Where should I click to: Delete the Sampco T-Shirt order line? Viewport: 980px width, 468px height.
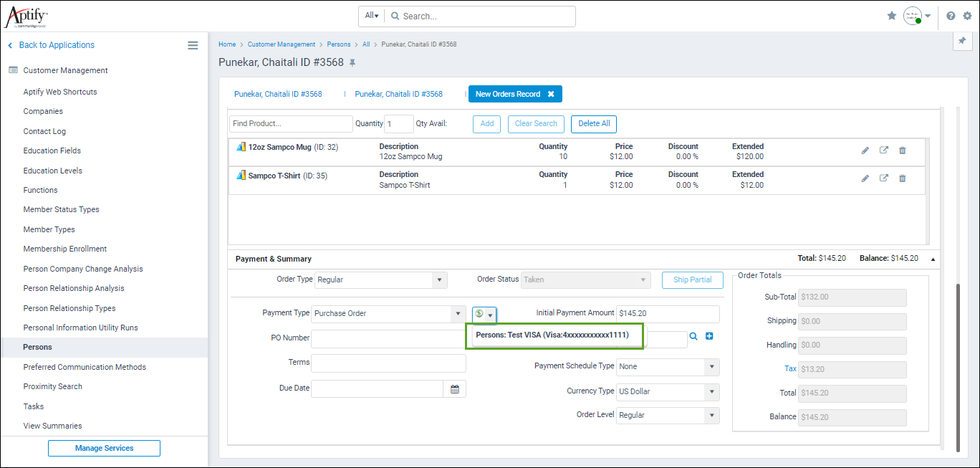(x=902, y=178)
